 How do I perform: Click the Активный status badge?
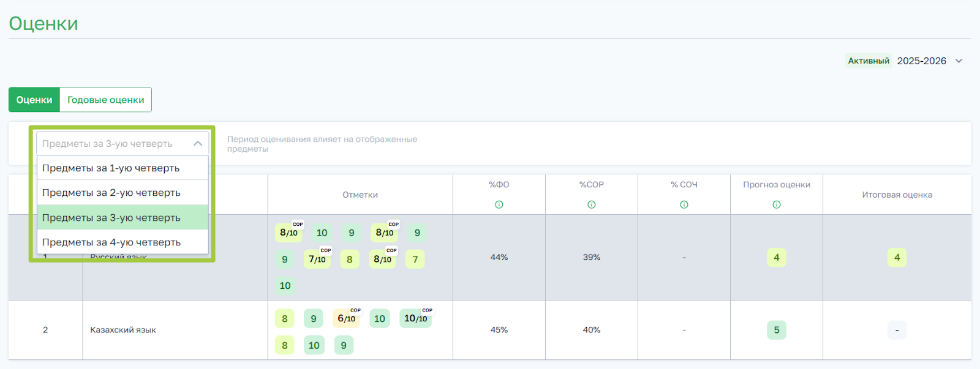pos(869,61)
